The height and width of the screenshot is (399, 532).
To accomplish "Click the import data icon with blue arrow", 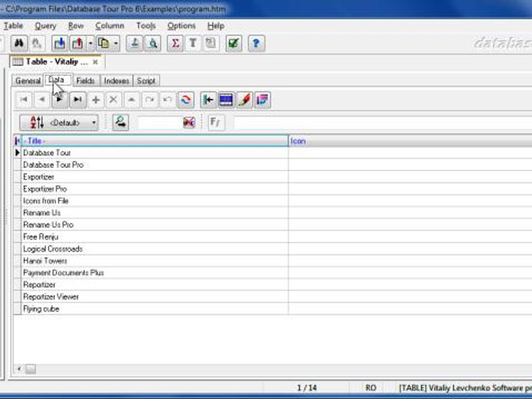I will (59, 43).
